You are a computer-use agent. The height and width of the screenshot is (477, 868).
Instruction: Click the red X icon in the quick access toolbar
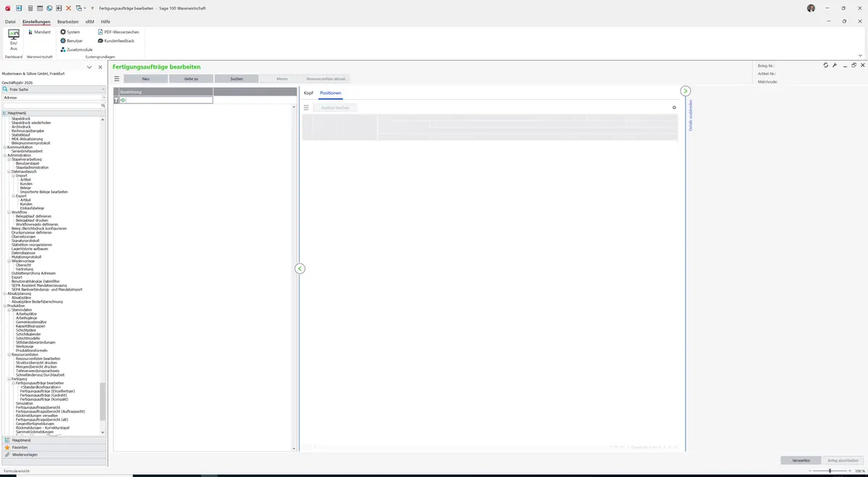(69, 7)
